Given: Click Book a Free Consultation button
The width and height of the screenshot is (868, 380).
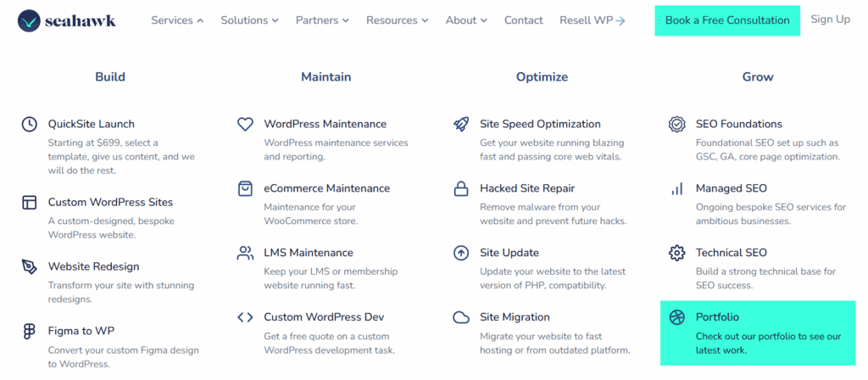Looking at the screenshot, I should tap(726, 20).
